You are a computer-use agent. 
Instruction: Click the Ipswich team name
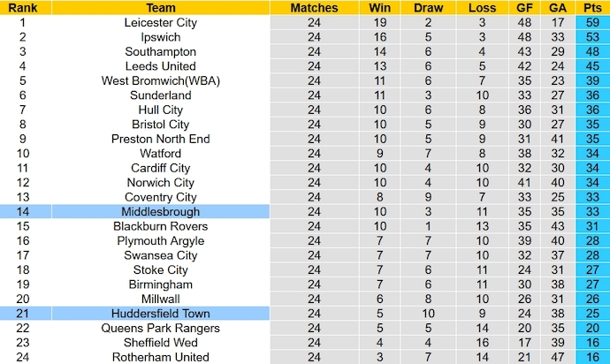click(x=160, y=37)
